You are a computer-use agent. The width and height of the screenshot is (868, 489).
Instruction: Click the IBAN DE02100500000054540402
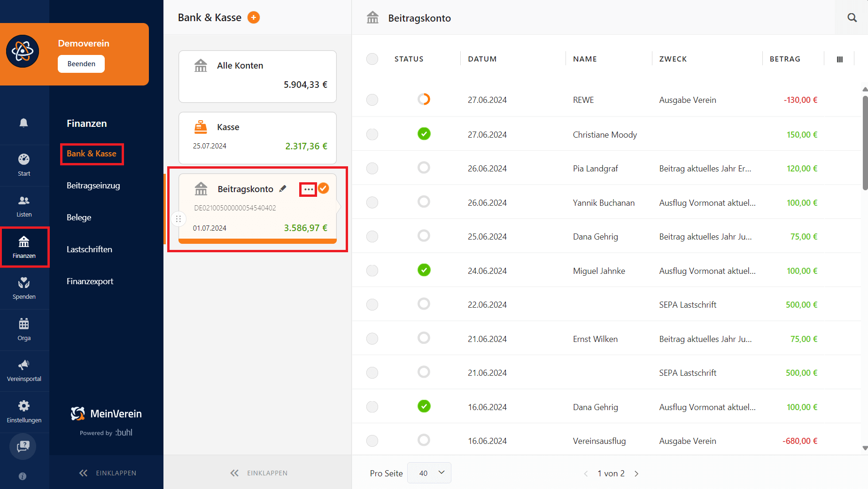(x=235, y=208)
